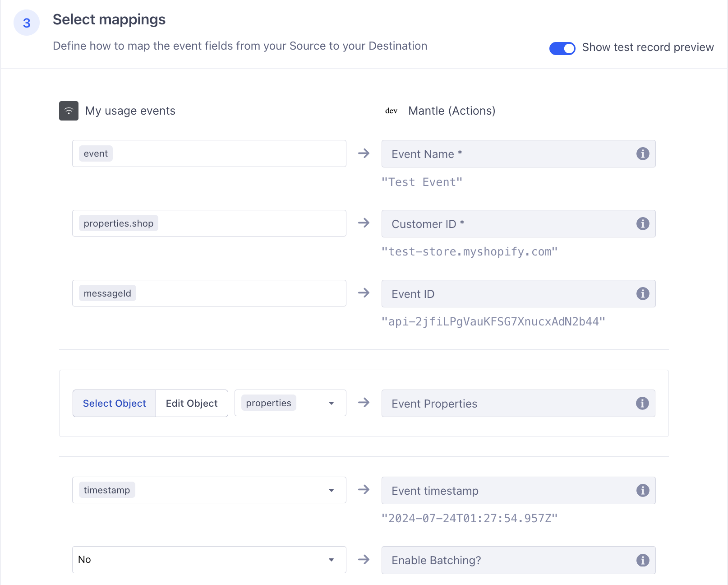Click the messageId mapping field
The width and height of the screenshot is (728, 585).
(209, 293)
